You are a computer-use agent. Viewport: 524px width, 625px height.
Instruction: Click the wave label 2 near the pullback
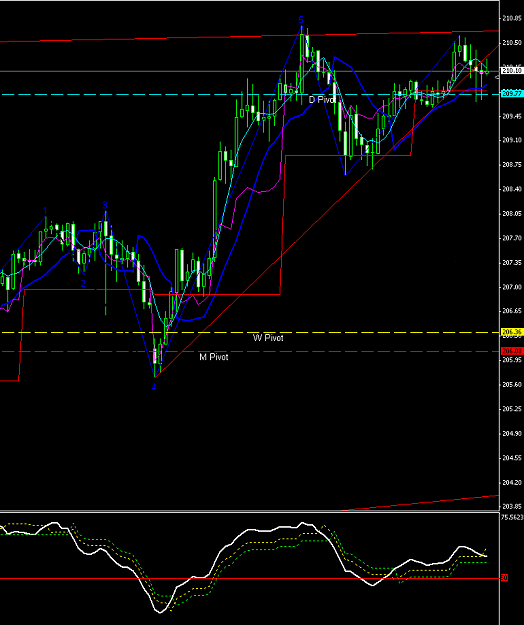point(83,284)
